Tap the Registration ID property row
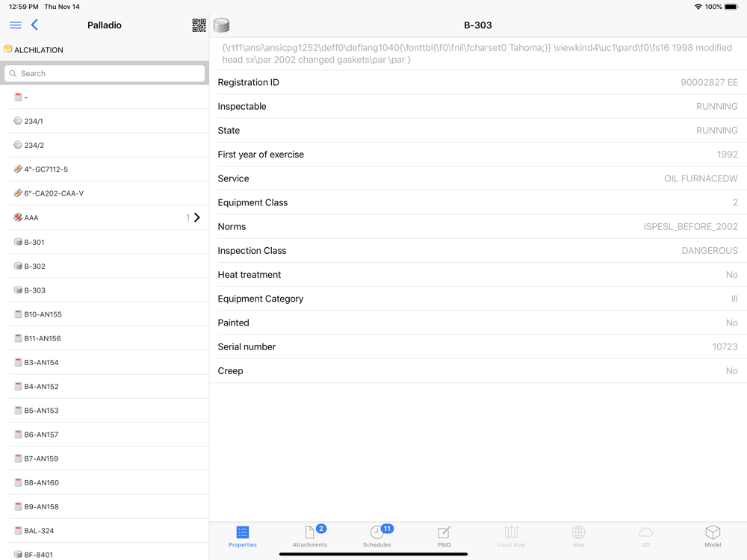The height and width of the screenshot is (560, 747). pyautogui.click(x=478, y=82)
